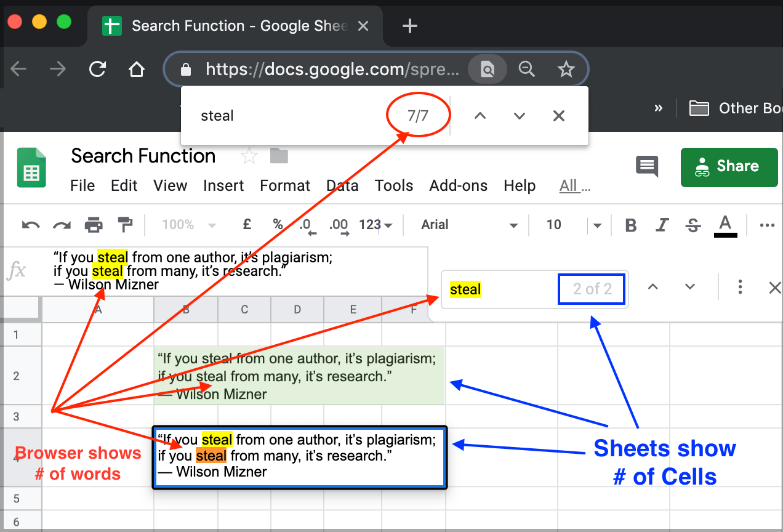Open the Insert menu
Screen dimensions: 783x532
223,185
